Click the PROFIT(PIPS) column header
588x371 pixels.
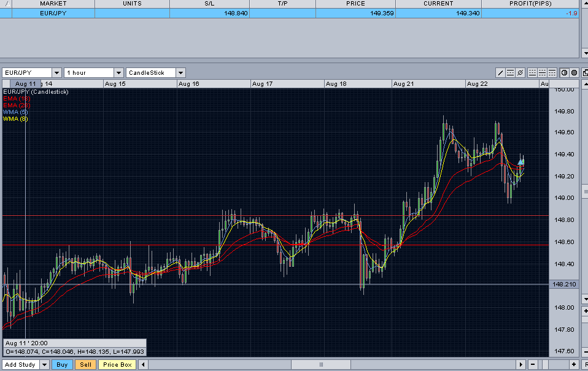click(530, 4)
